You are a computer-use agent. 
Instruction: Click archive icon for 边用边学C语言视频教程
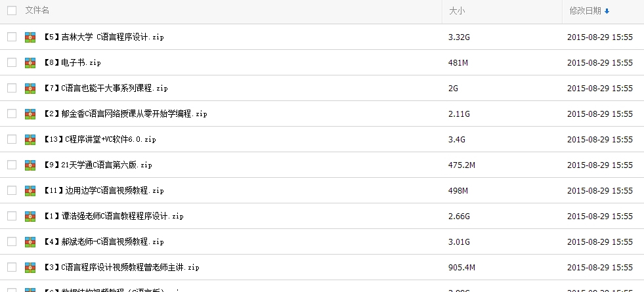click(x=30, y=191)
